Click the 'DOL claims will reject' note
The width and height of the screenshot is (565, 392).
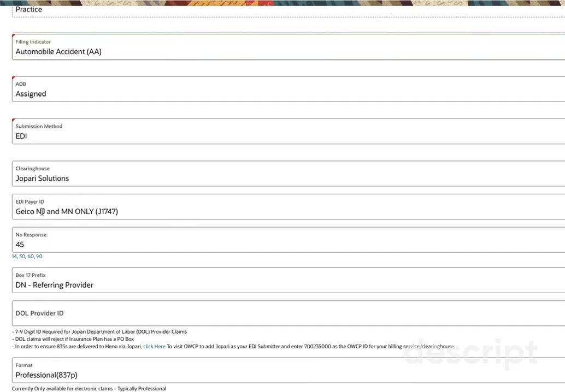coord(74,339)
